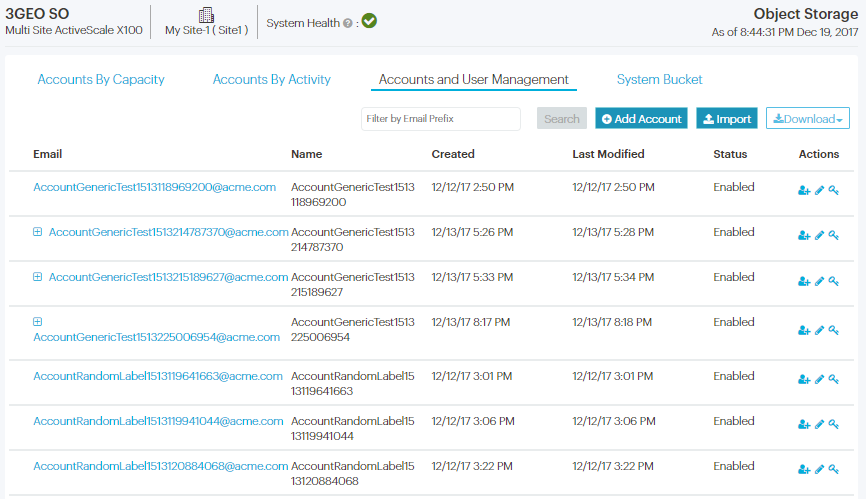Add user to AccountGenericTest1513215189627 account
The width and height of the screenshot is (866, 499).
(x=804, y=282)
